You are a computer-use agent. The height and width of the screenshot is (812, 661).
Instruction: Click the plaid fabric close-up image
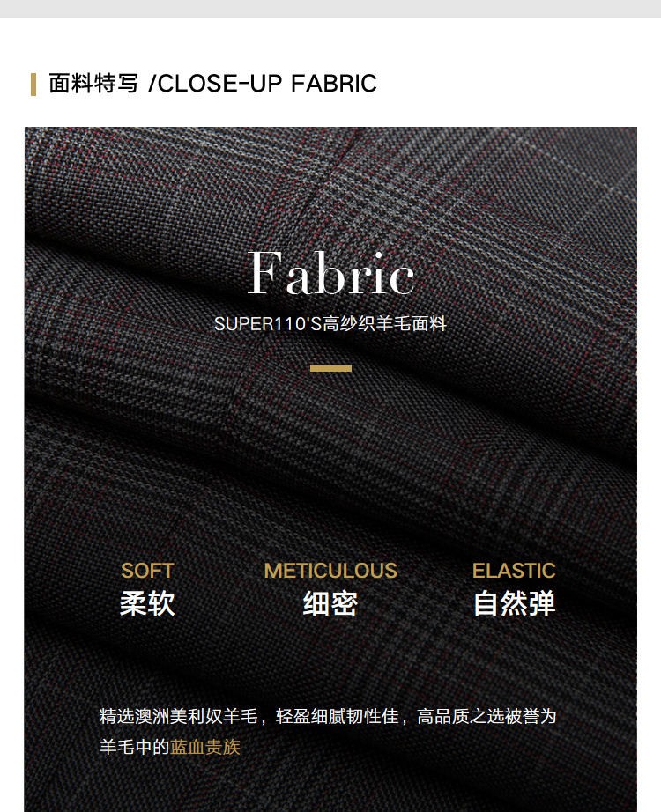coord(330,466)
